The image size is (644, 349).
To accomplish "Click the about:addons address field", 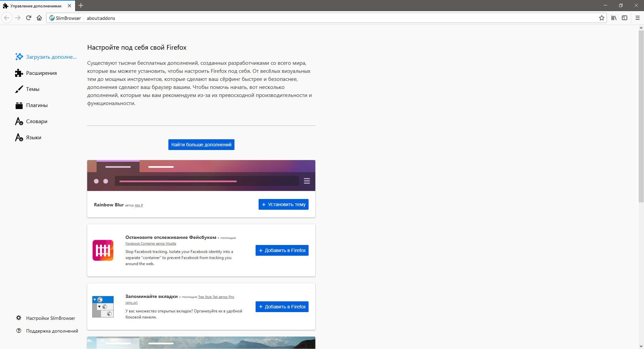I will [x=340, y=18].
